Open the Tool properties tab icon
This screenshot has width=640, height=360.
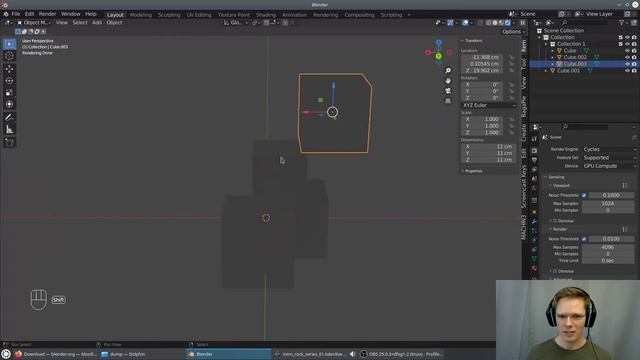tap(534, 139)
